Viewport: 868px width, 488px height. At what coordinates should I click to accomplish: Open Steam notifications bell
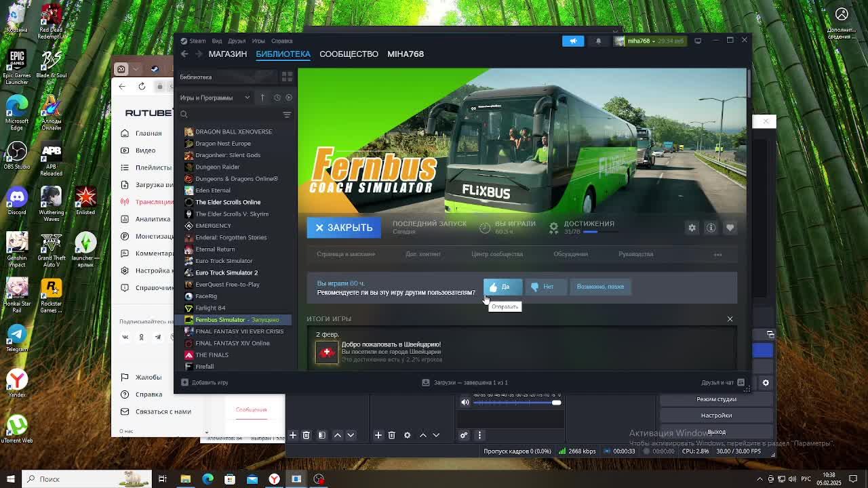click(598, 41)
